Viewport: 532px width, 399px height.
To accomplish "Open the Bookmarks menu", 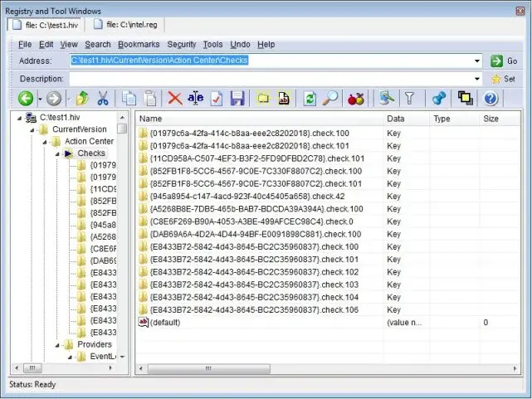I will [139, 45].
